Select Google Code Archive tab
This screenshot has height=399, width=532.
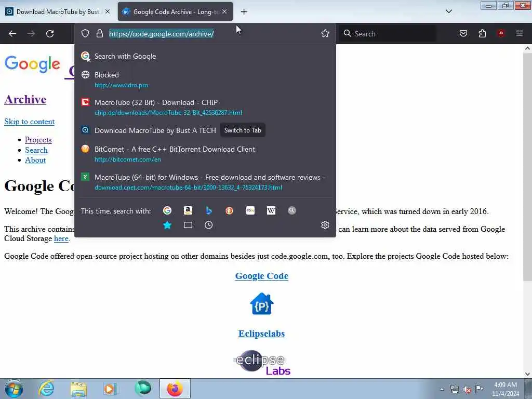click(175, 12)
